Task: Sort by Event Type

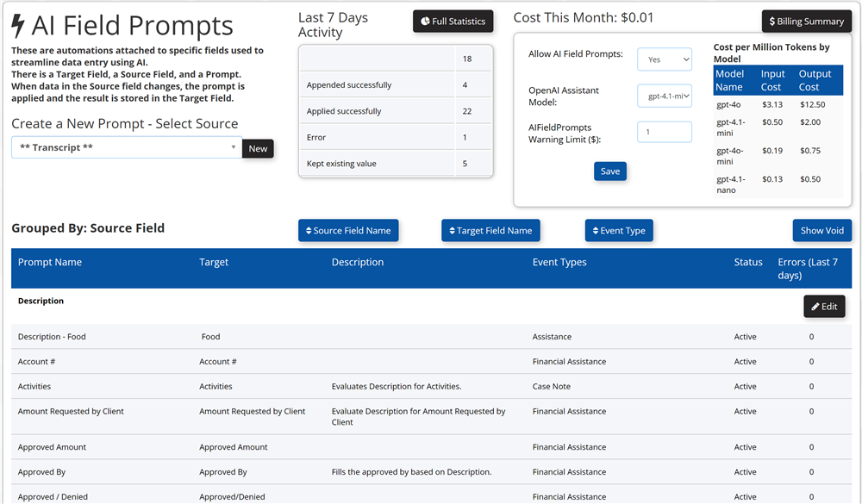Action: click(619, 231)
